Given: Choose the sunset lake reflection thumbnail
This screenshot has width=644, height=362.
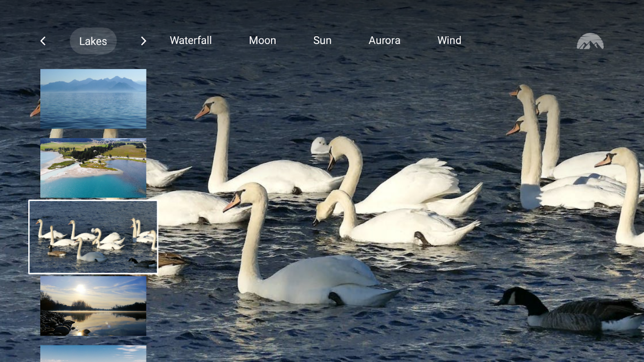Looking at the screenshot, I should click(93, 306).
